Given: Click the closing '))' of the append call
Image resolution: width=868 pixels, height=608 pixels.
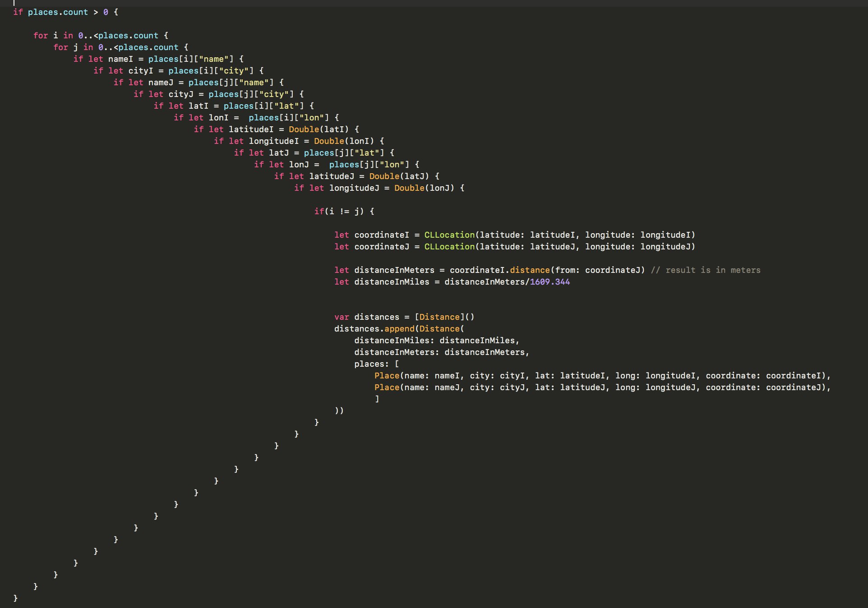Looking at the screenshot, I should click(x=339, y=411).
